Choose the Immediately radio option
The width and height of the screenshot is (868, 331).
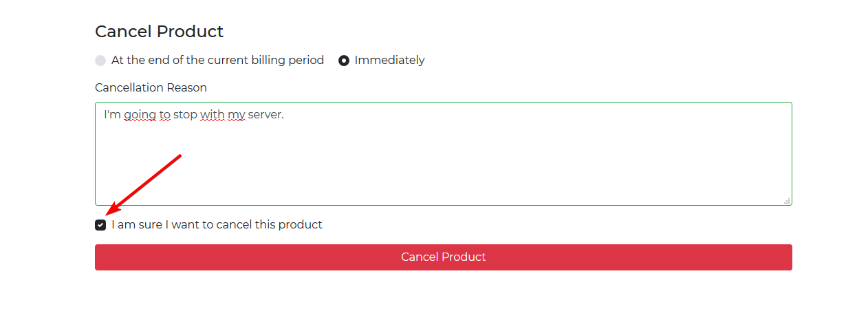coord(344,61)
